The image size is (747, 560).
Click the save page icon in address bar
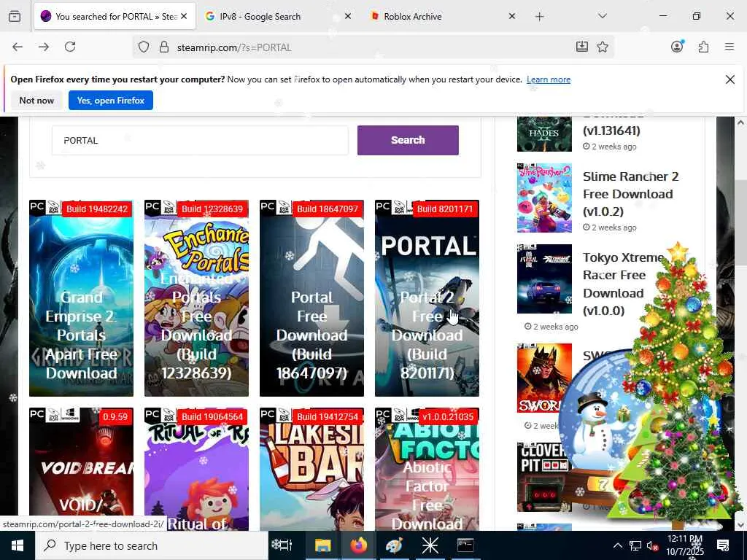click(581, 47)
